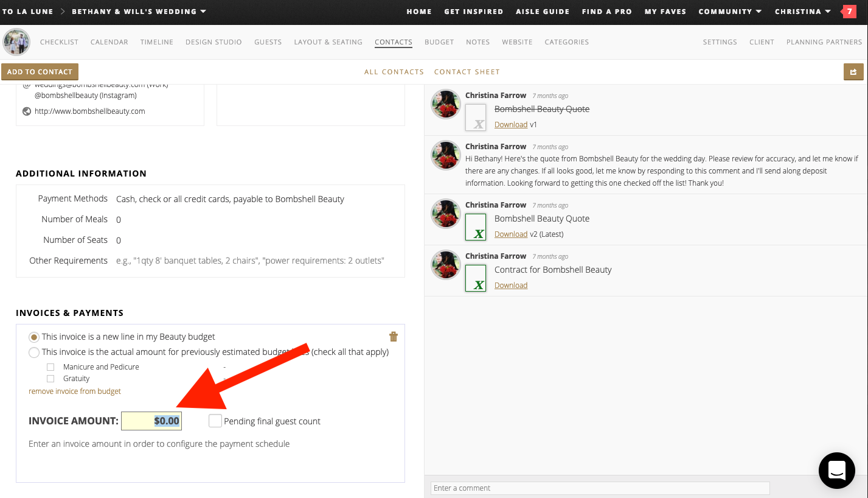The image size is (868, 498).
Task: Select the new line in Beauty budget radio
Action: point(34,337)
